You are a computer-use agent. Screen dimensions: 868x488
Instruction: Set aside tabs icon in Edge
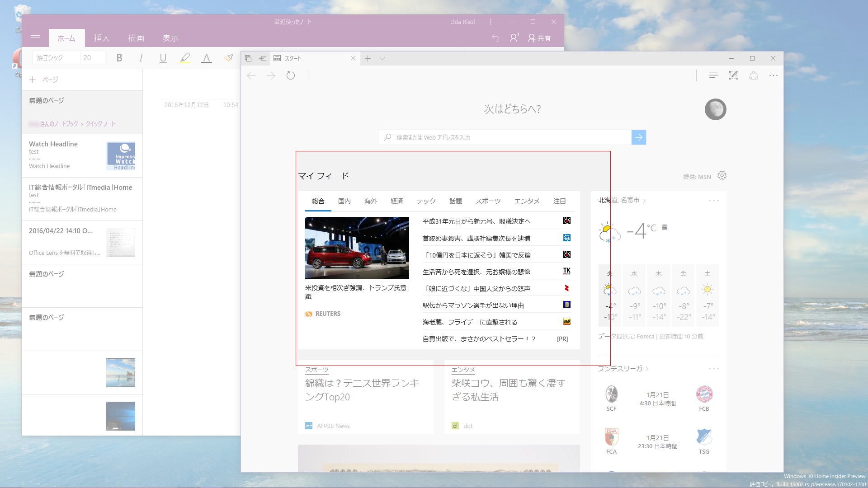[263, 58]
